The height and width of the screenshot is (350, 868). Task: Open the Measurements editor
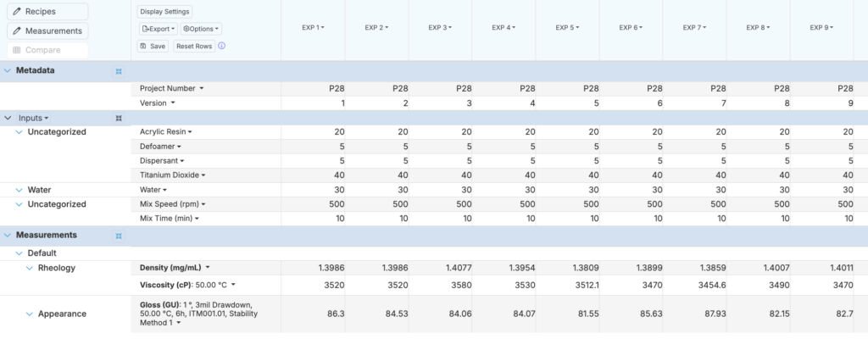(x=47, y=31)
